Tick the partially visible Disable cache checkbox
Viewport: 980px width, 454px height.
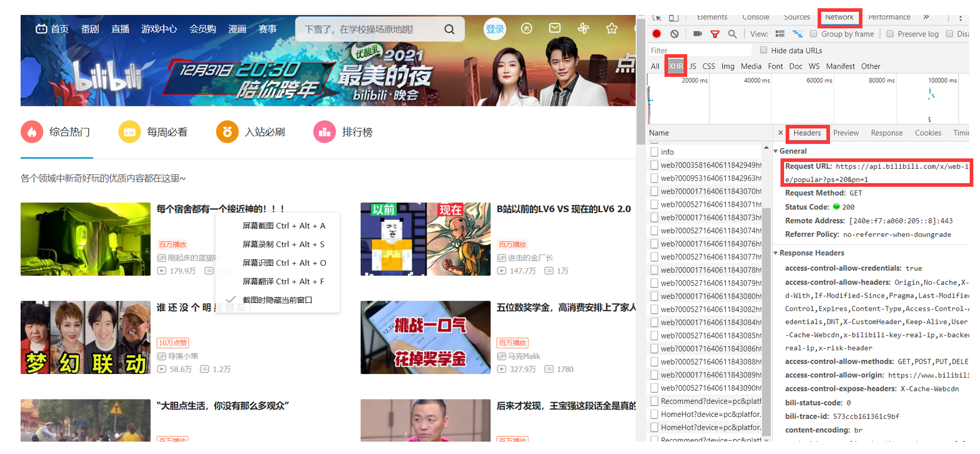[950, 34]
